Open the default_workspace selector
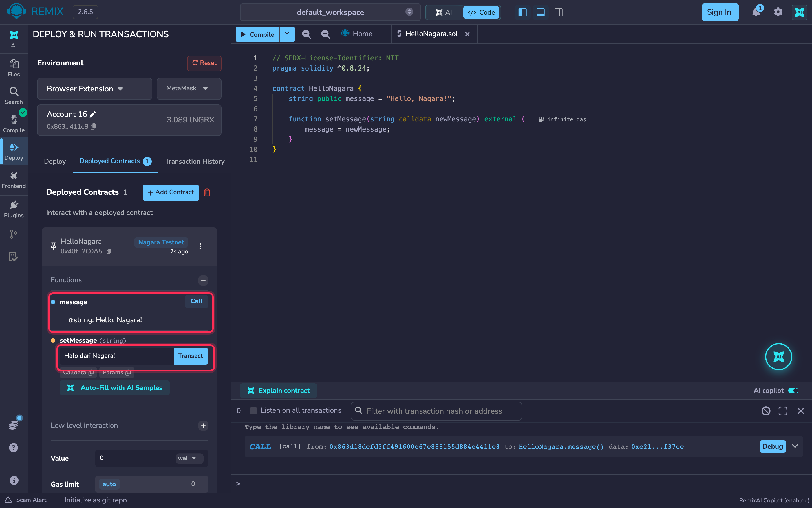Image resolution: width=812 pixels, height=508 pixels. click(x=330, y=12)
